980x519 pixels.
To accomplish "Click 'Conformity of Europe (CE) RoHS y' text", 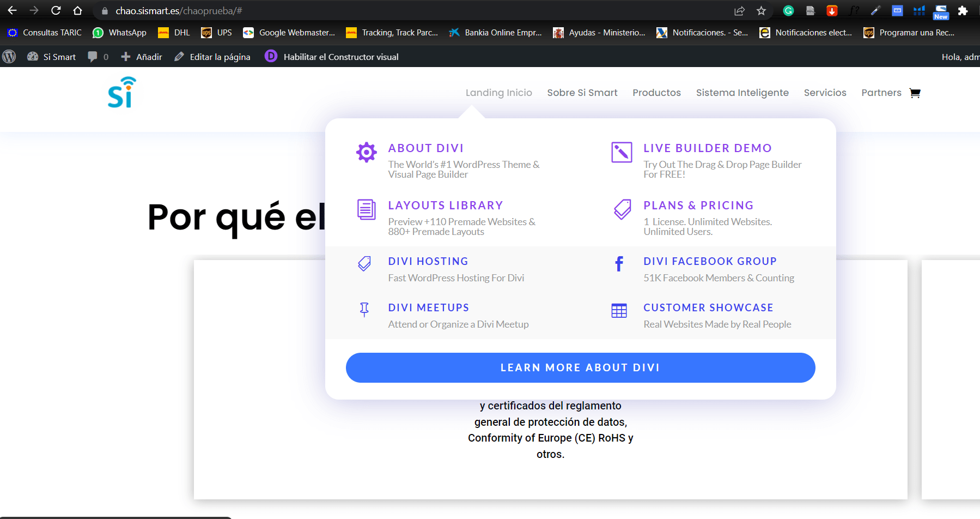I will tap(551, 438).
